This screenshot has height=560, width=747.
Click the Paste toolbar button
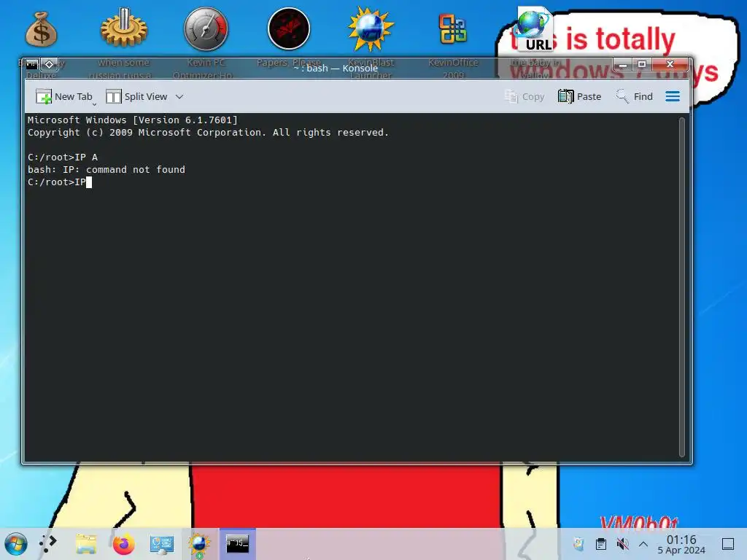click(x=579, y=97)
